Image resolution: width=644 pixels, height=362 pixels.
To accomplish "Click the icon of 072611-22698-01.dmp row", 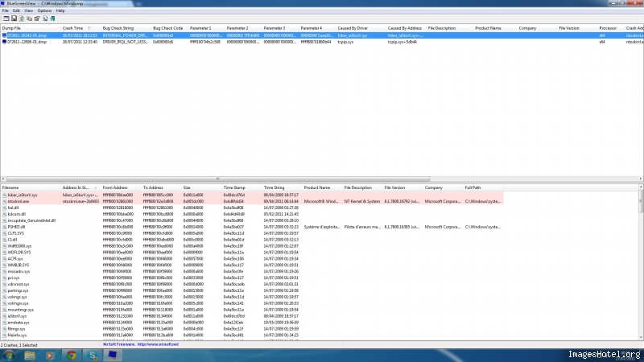I will [x=4, y=42].
